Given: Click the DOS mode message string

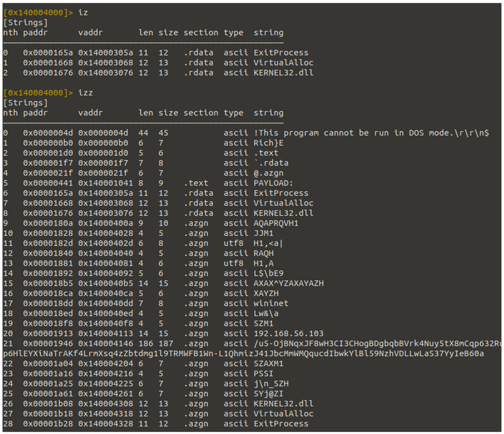Looking at the screenshot, I should (x=371, y=133).
